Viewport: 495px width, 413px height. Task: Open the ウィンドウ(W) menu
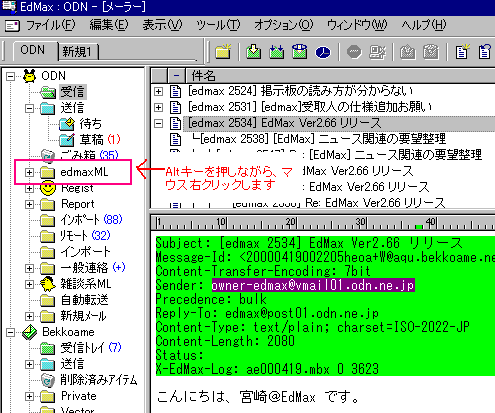357,25
